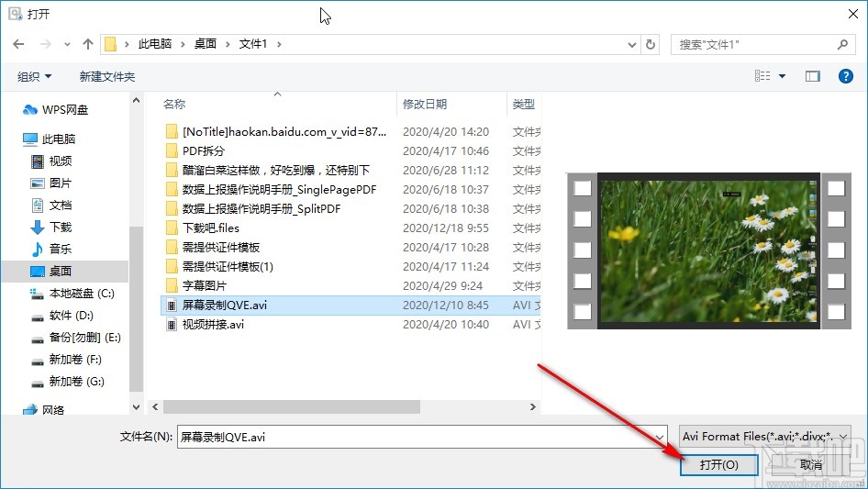This screenshot has height=489, width=868.
Task: Click the horizontal scrollbar left arrow
Action: 156,407
